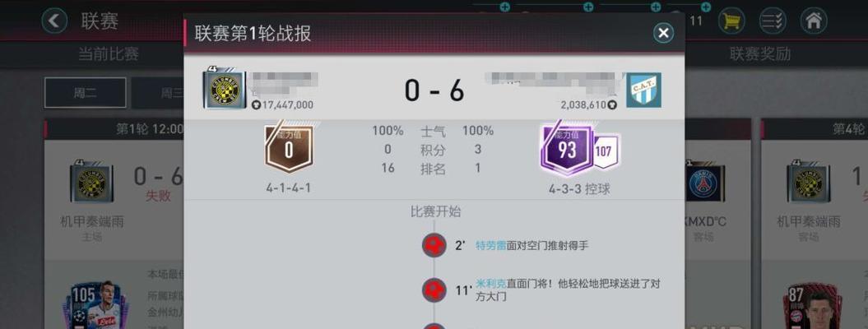
Task: Open the task checklist icon
Action: 773,21
